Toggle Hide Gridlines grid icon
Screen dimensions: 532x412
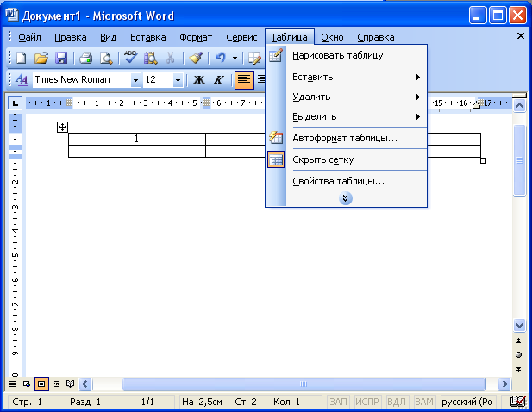pyautogui.click(x=276, y=159)
